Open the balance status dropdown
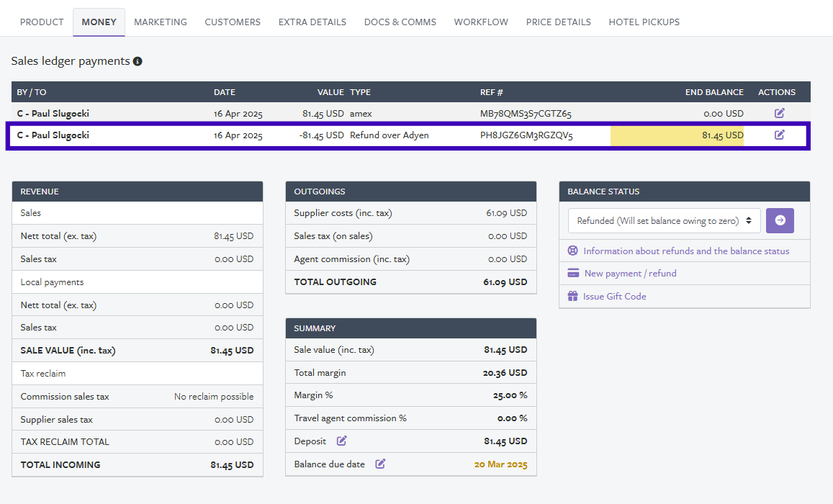 (x=664, y=220)
